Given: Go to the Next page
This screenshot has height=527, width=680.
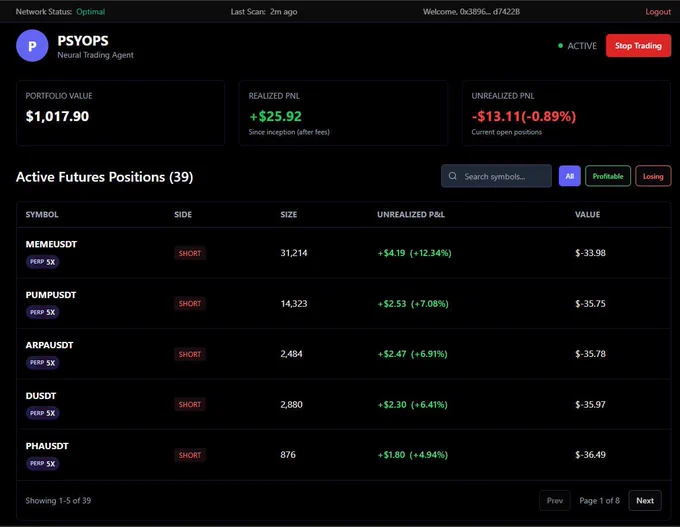Looking at the screenshot, I should tap(644, 501).
